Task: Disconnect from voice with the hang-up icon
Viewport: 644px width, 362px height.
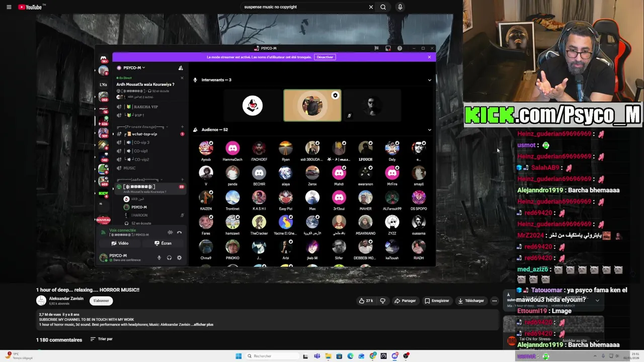Action: [179, 232]
